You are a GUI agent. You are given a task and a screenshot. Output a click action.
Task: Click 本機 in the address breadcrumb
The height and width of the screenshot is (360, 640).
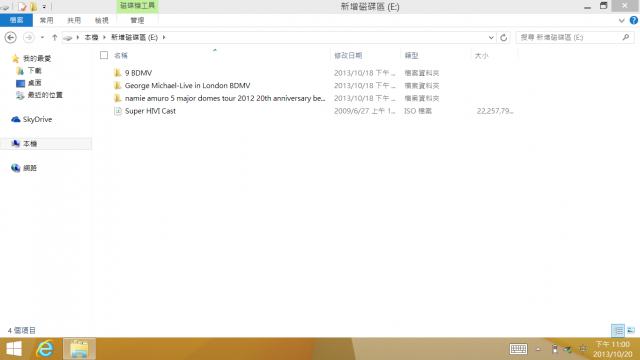click(91, 38)
